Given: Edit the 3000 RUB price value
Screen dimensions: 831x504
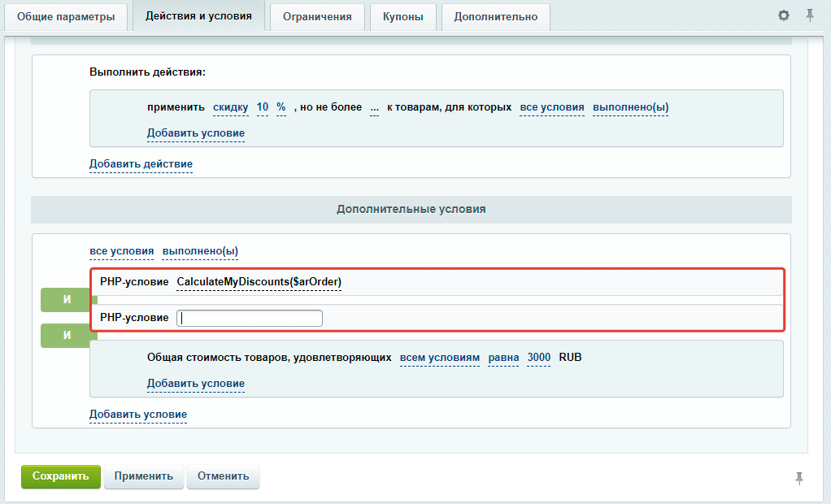Looking at the screenshot, I should coord(538,357).
